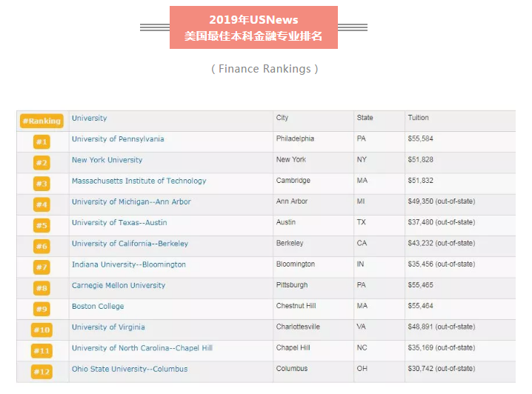This screenshot has height=394, width=532.
Task: Click the $35,456 (out-of-state) tuition value
Action: (x=442, y=264)
